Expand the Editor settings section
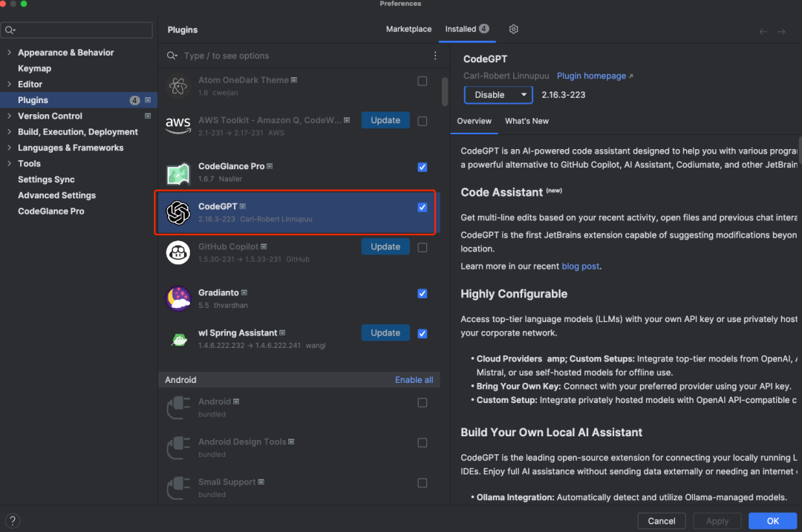802x532 pixels. (9, 84)
